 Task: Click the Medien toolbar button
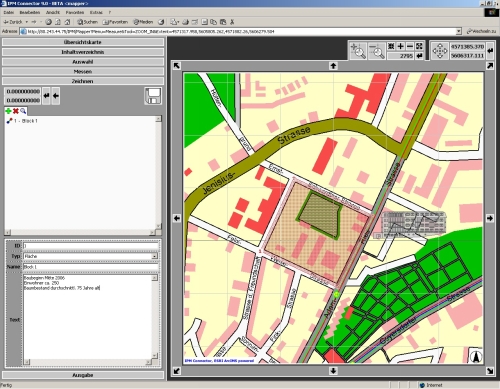[143, 22]
